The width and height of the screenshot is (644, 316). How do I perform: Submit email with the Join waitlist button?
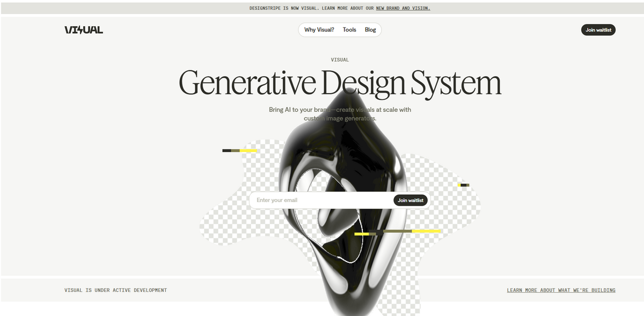[x=411, y=200]
